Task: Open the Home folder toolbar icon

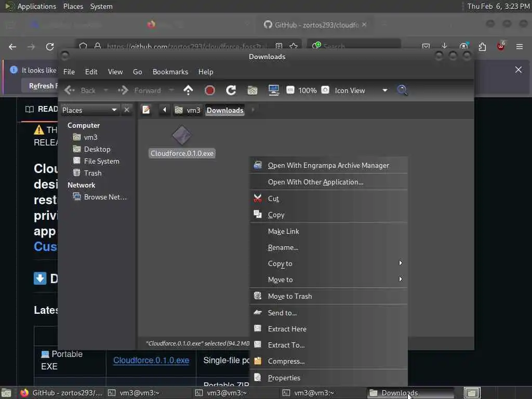Action: (x=252, y=90)
